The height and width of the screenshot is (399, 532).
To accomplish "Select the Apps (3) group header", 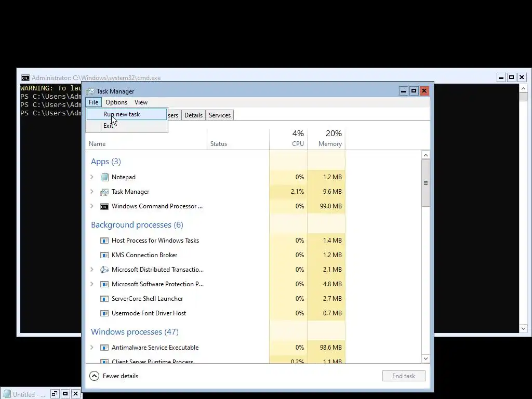I will [106, 162].
